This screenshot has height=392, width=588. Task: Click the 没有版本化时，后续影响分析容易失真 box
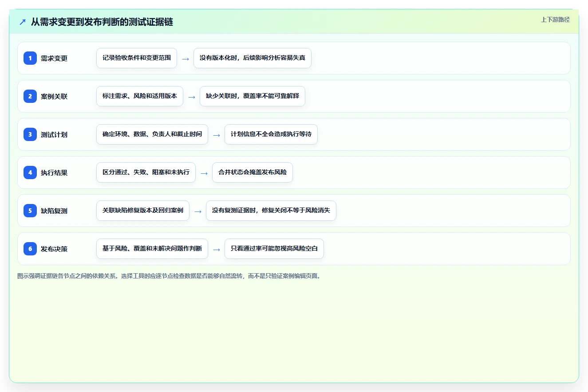pyautogui.click(x=253, y=58)
